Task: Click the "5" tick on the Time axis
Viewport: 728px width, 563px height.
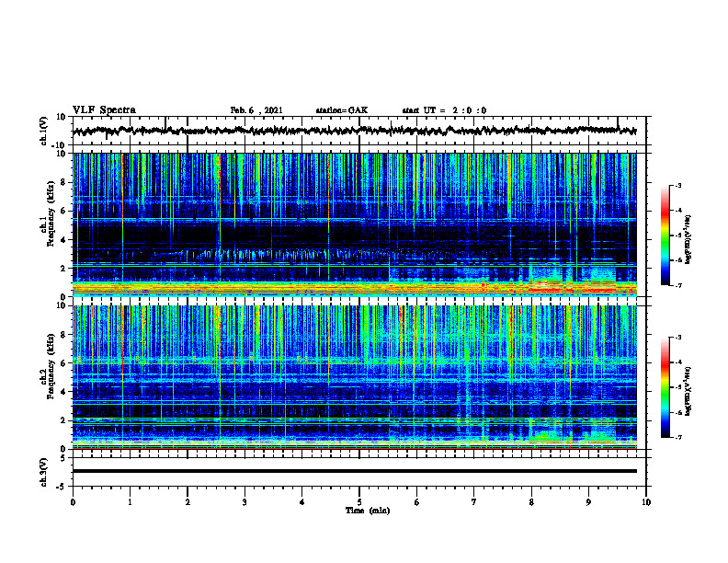Action: 359,502
